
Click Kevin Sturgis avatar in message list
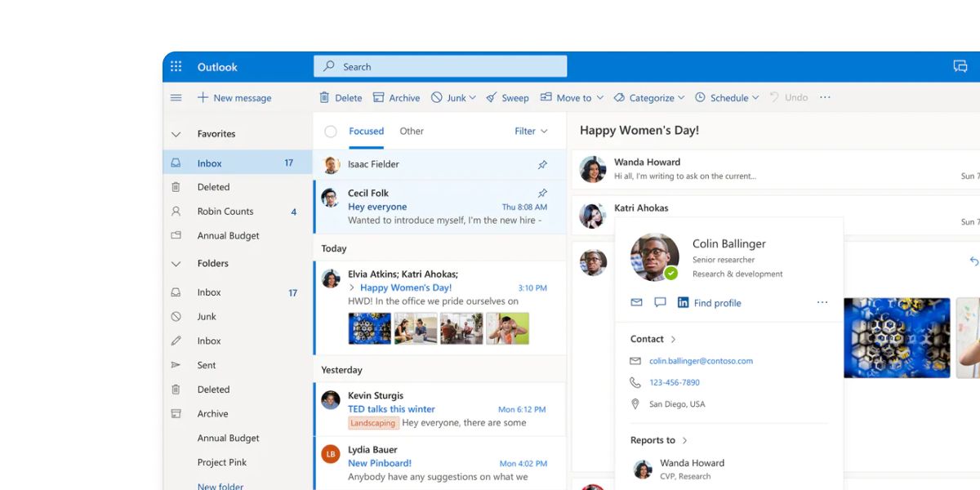point(331,399)
